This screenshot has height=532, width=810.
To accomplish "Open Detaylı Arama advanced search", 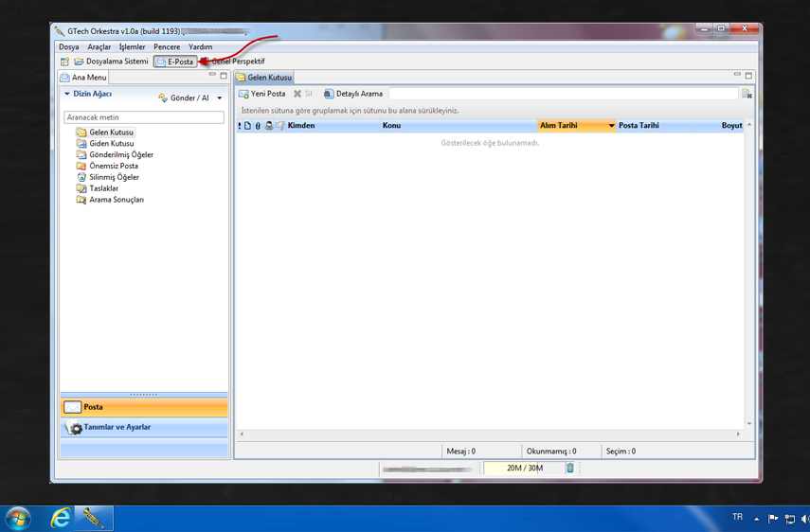I will [353, 94].
